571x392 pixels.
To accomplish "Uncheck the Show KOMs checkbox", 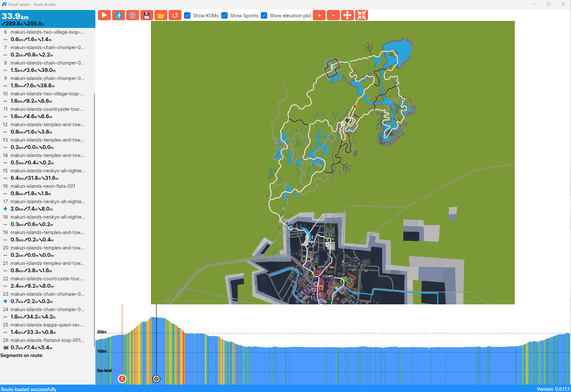I will 188,16.
